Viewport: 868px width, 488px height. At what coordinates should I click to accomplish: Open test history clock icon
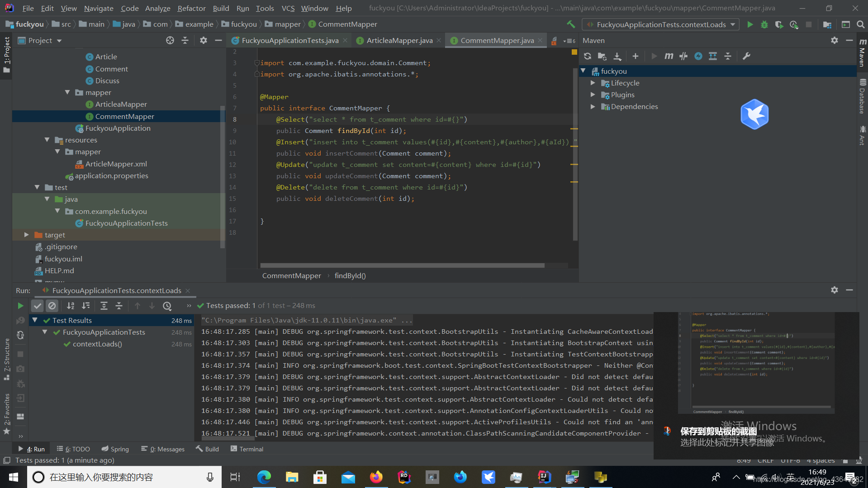(x=167, y=306)
